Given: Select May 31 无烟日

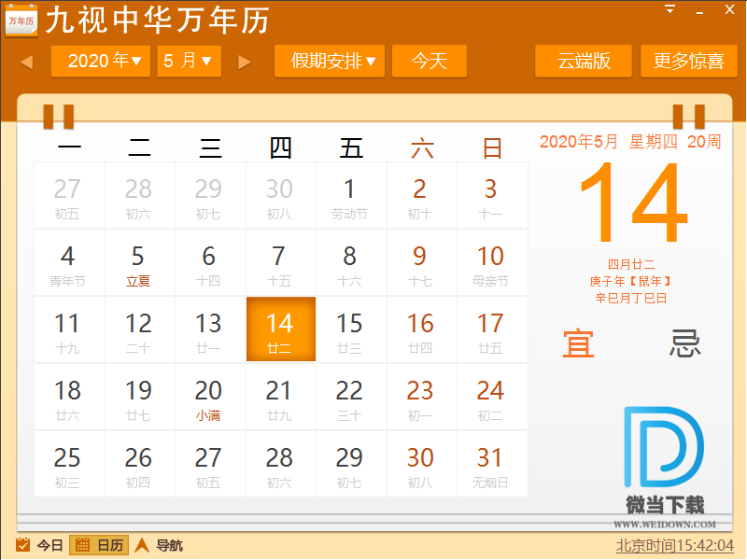Looking at the screenshot, I should click(492, 464).
